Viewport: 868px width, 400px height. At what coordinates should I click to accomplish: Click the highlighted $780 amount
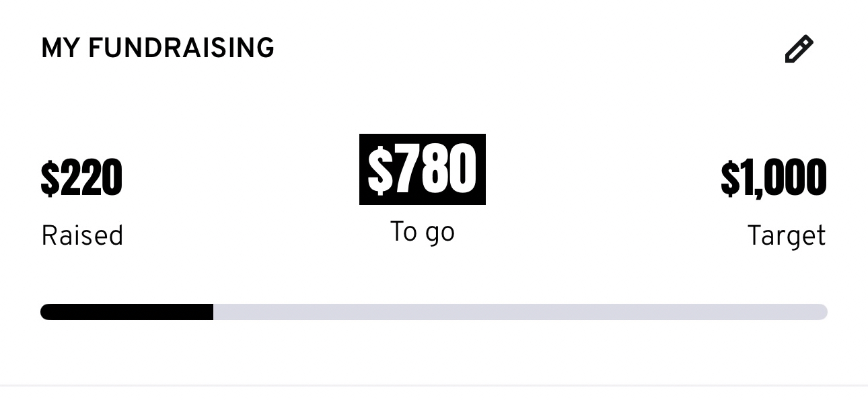point(423,169)
